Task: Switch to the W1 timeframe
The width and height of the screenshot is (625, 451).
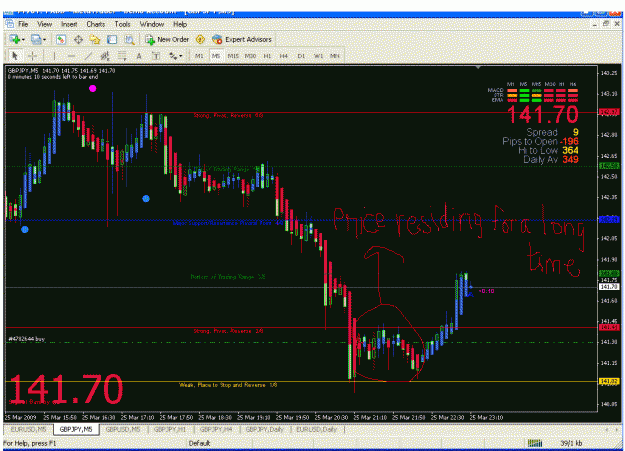Action: [318, 56]
